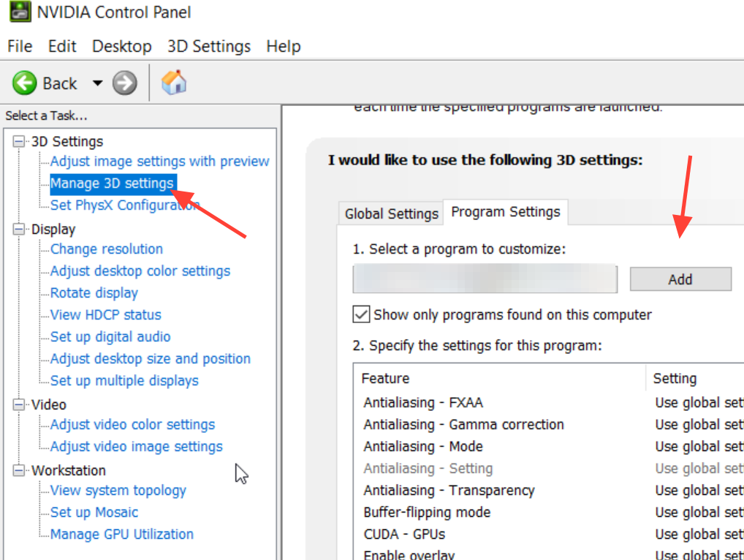744x560 pixels.
Task: Select the Buffer-flipping mode row
Action: [x=549, y=512]
